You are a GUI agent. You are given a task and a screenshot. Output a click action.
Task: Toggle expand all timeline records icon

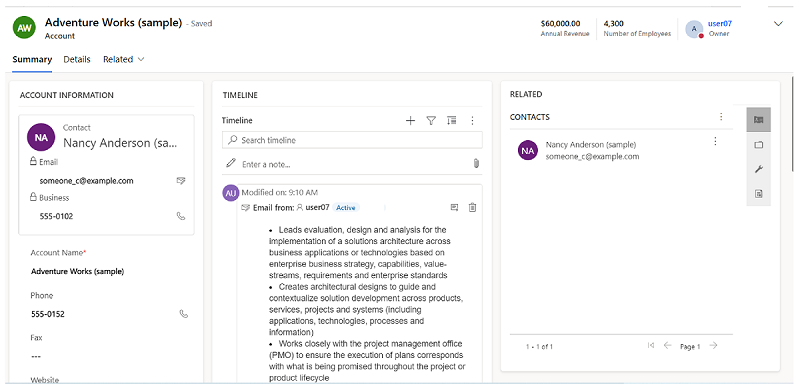tap(452, 120)
